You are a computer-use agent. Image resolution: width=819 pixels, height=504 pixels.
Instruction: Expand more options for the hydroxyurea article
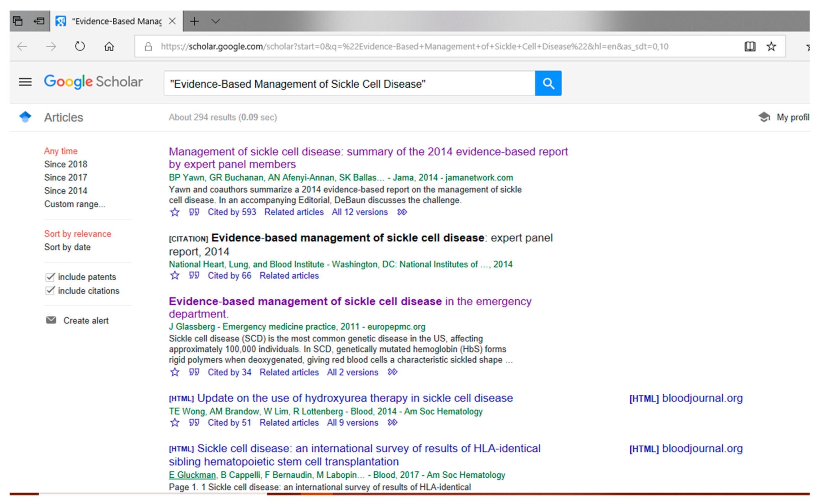point(392,423)
